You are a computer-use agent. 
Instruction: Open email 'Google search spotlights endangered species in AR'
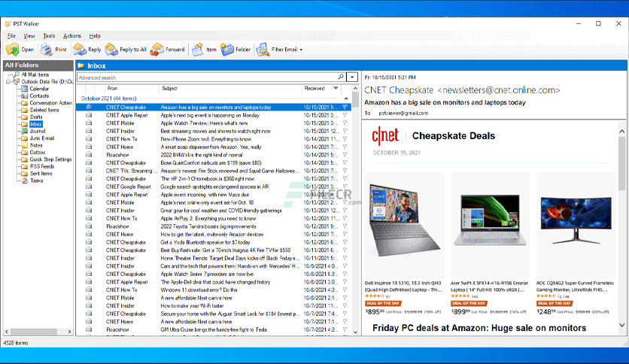click(x=214, y=187)
